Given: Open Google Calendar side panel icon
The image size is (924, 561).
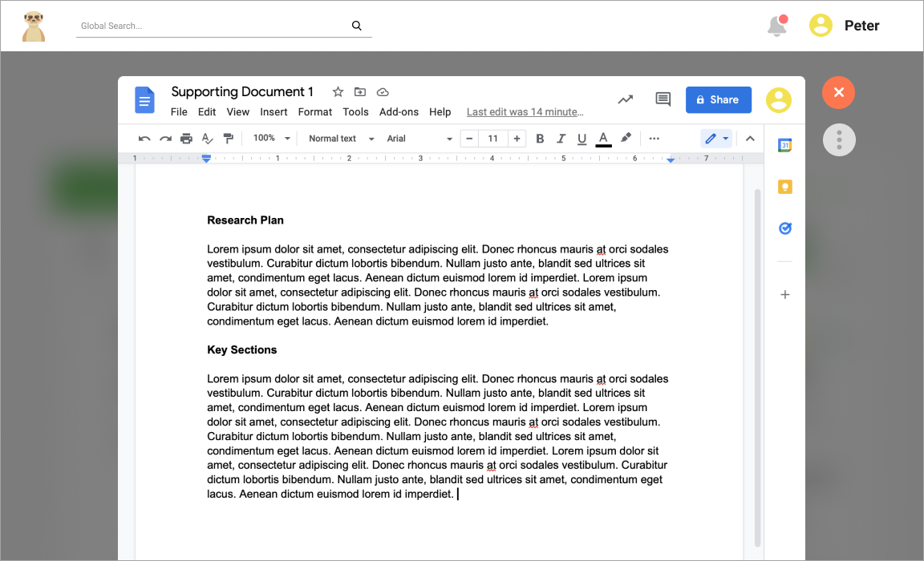Looking at the screenshot, I should tap(784, 145).
